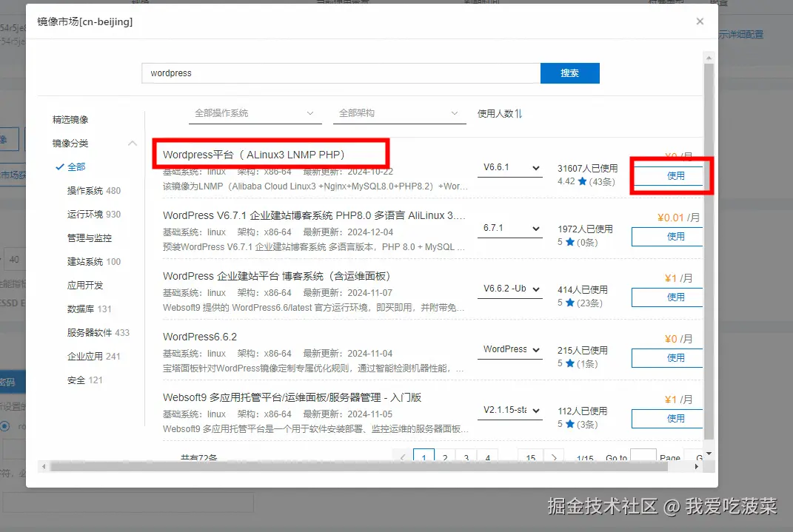This screenshot has height=532, width=793.
Task: Click vertical scrollbar up arrow
Action: 709,58
